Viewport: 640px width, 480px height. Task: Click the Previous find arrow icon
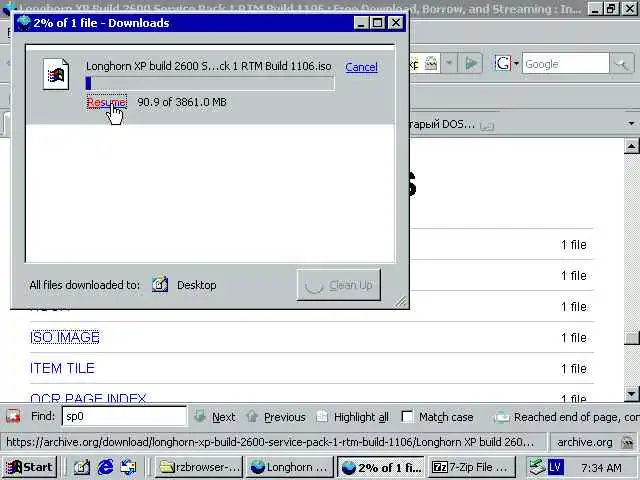252,416
